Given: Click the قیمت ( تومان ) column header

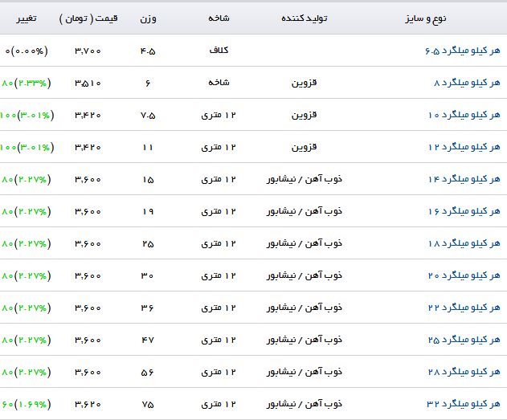Looking at the screenshot, I should 88,18.
